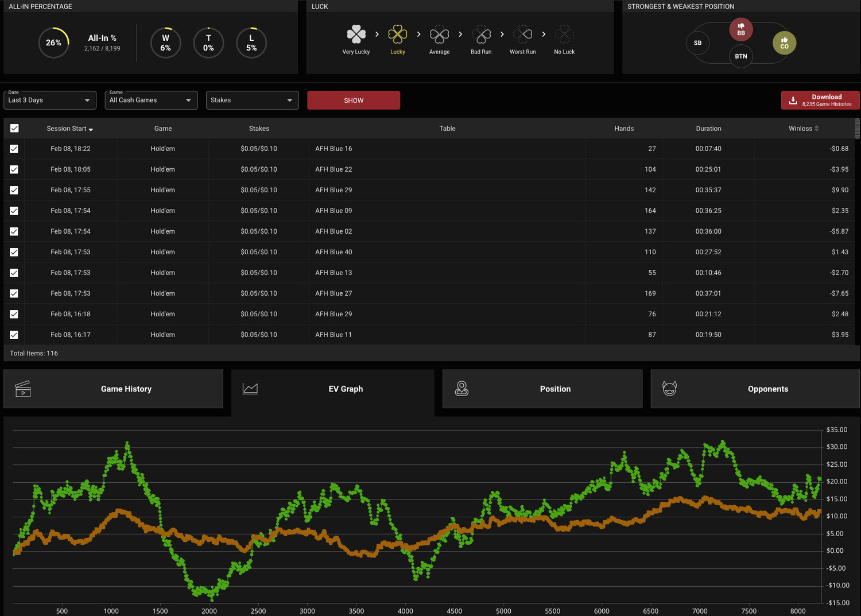Click the sessions table vertical scrollbar
This screenshot has height=616, width=861.
coord(858,129)
